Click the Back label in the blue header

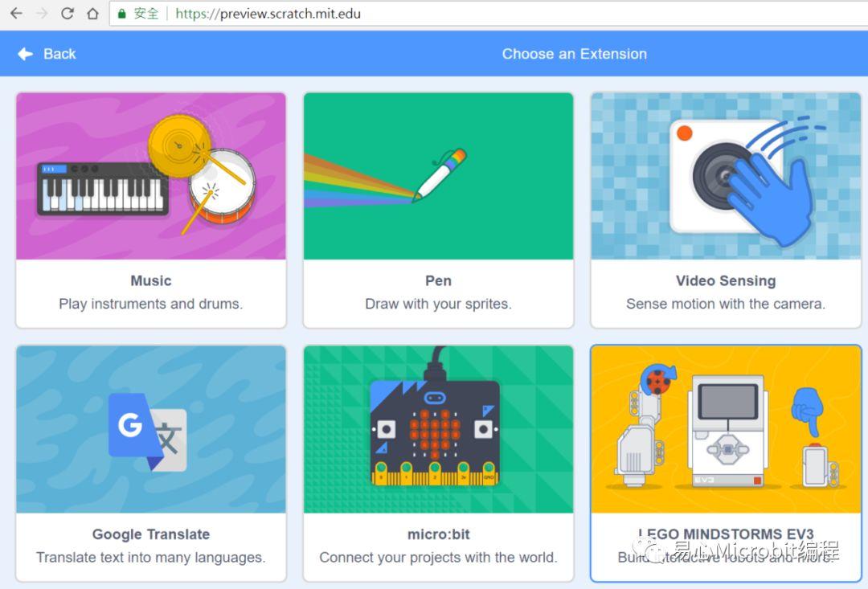click(59, 54)
